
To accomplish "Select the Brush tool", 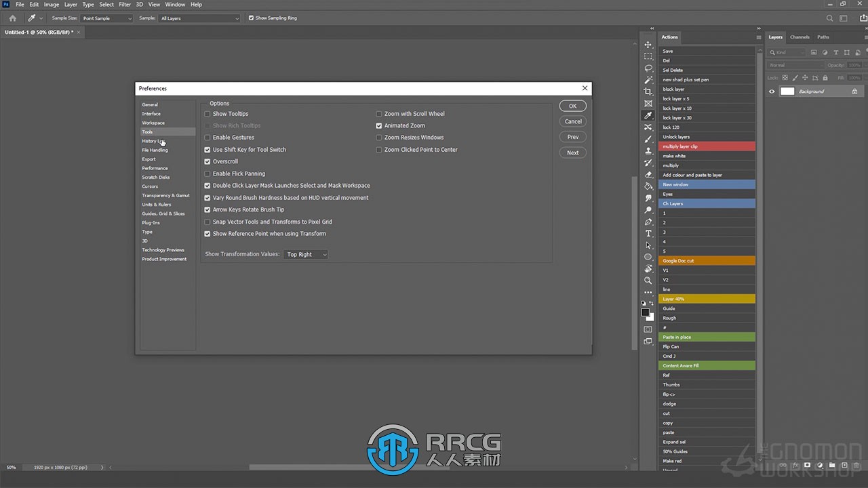I will pyautogui.click(x=648, y=139).
